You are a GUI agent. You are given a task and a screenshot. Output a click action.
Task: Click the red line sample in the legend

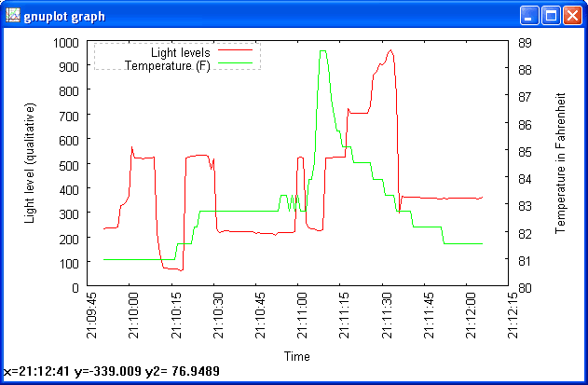click(236, 50)
